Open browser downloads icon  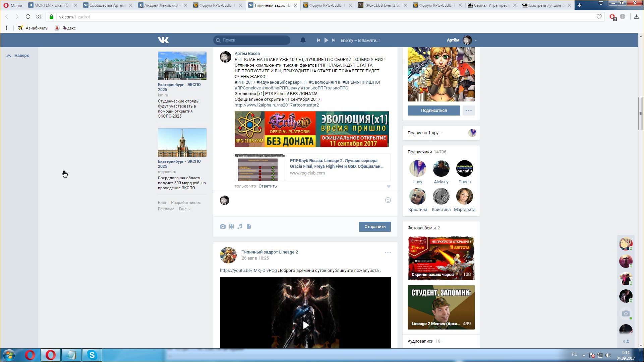pos(636,17)
